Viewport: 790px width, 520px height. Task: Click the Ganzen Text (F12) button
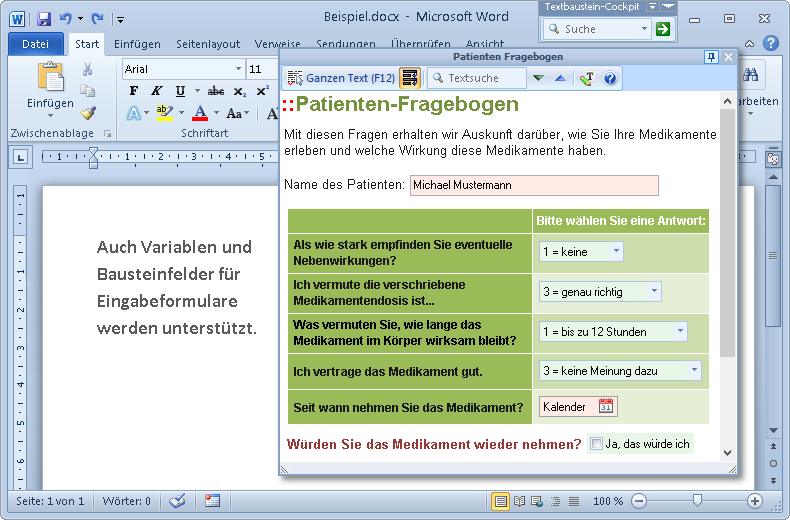tap(340, 78)
